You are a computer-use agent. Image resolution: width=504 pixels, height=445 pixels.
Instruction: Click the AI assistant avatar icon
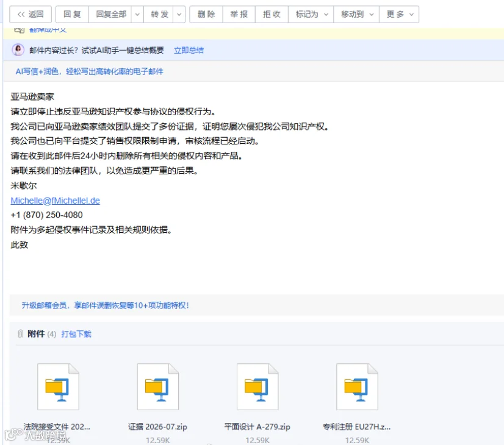[18, 50]
